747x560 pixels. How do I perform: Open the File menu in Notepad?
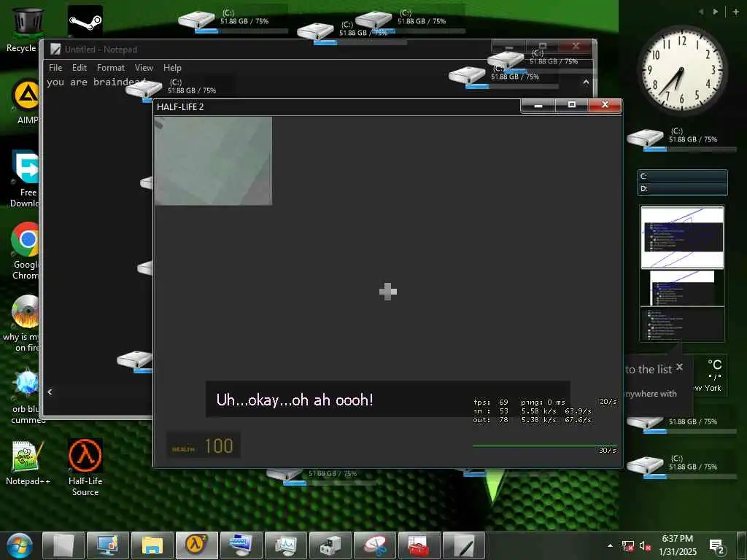[55, 68]
